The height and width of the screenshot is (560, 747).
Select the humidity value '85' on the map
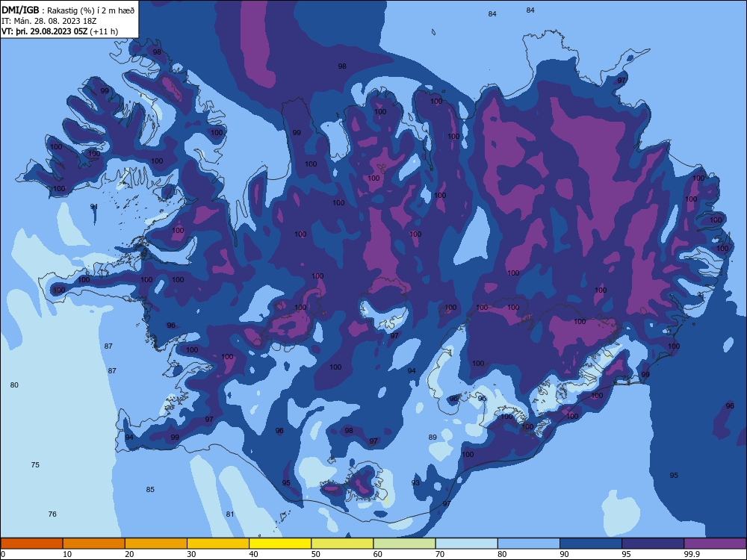[150, 490]
